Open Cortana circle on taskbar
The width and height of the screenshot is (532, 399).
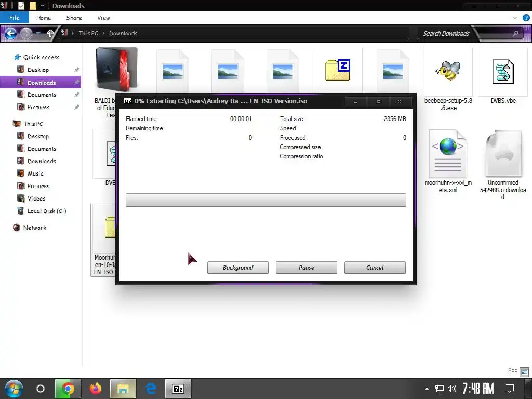41,389
